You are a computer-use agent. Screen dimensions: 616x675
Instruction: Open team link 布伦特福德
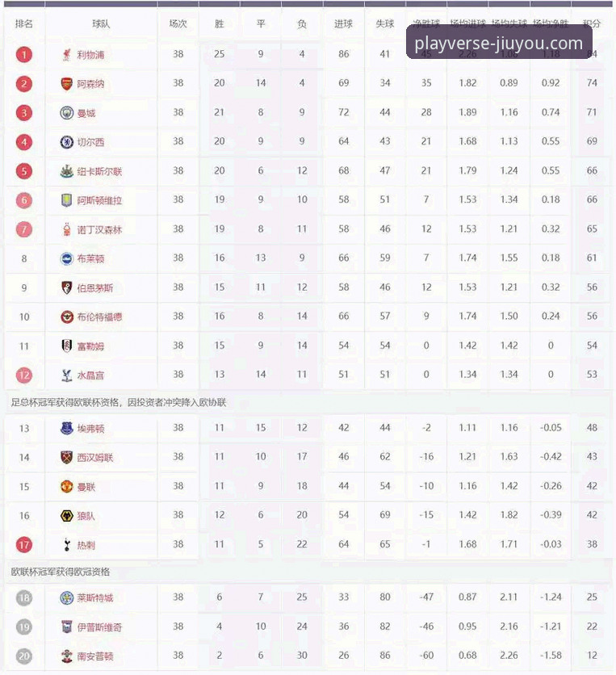click(99, 317)
